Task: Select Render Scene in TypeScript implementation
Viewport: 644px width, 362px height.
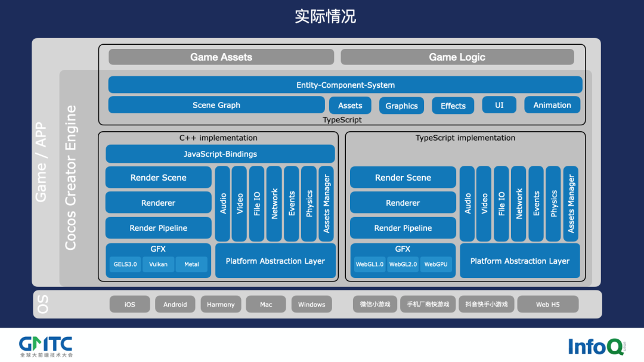Action: point(403,178)
